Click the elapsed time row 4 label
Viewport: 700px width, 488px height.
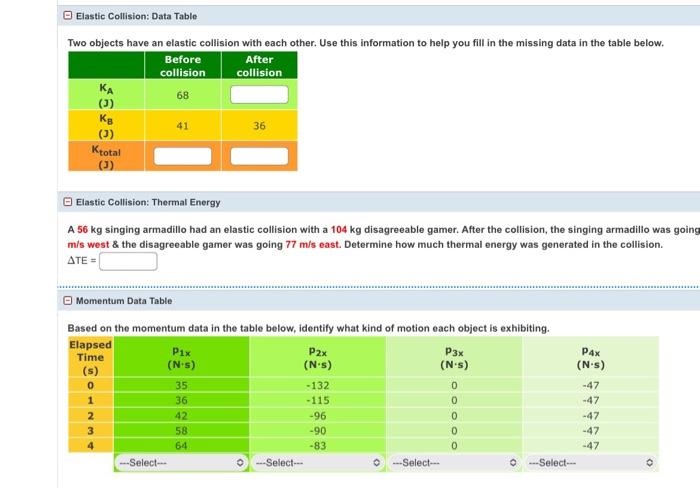pos(90,446)
